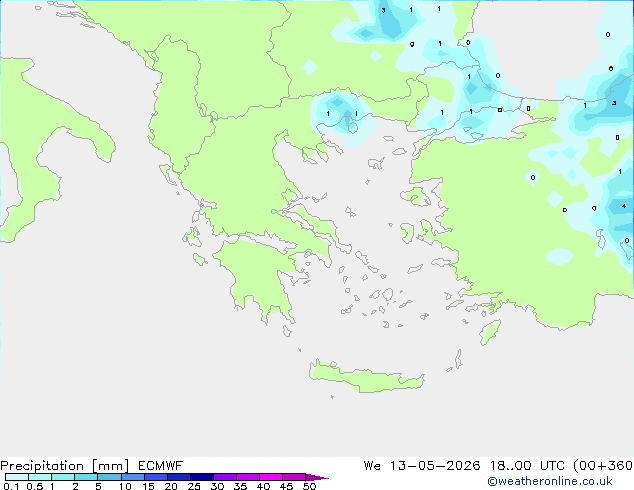Click the 25 mm dark navy legend swatch
The height and width of the screenshot is (490, 634).
[x=201, y=477]
